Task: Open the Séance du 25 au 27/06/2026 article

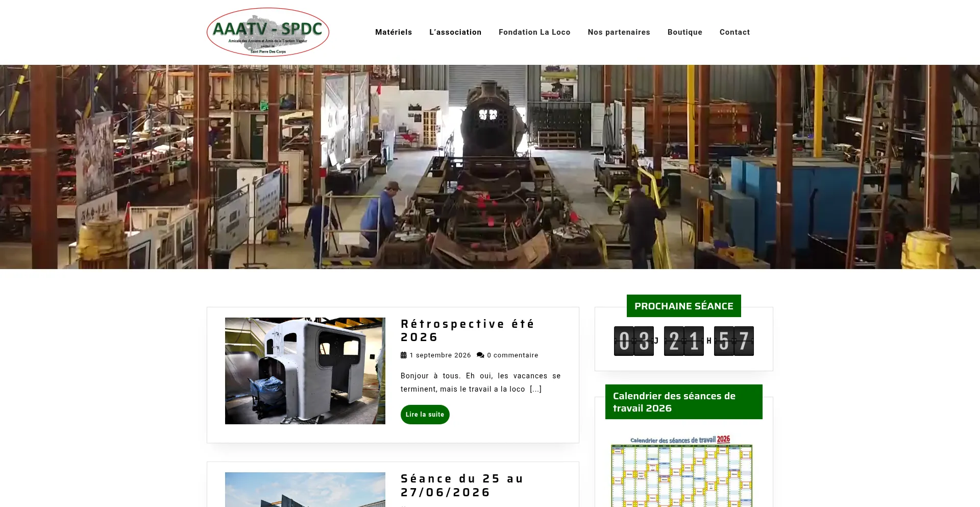Action: 462,486
